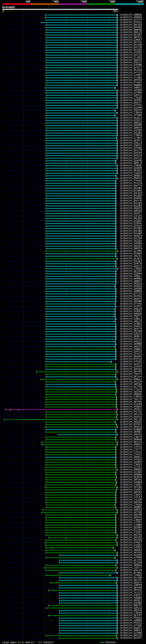Select hit label UniRef100_A3IPR0

coord(131,53)
